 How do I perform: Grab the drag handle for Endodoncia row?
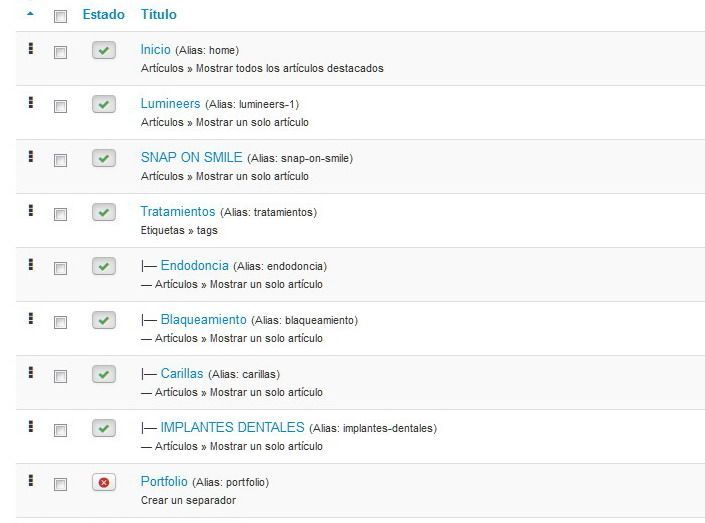[x=31, y=264]
